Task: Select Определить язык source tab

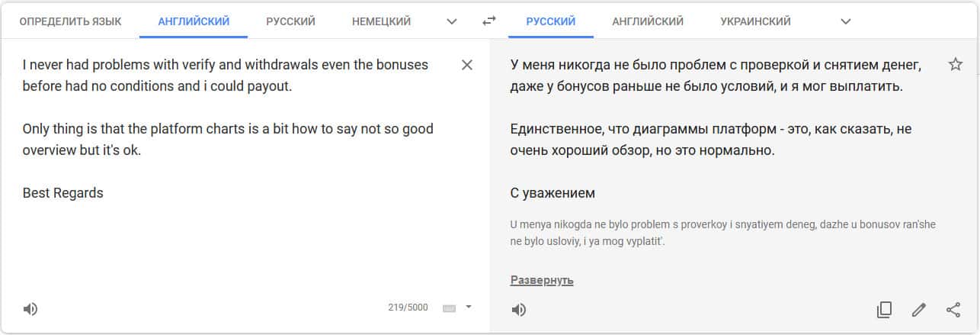Action: (70, 21)
